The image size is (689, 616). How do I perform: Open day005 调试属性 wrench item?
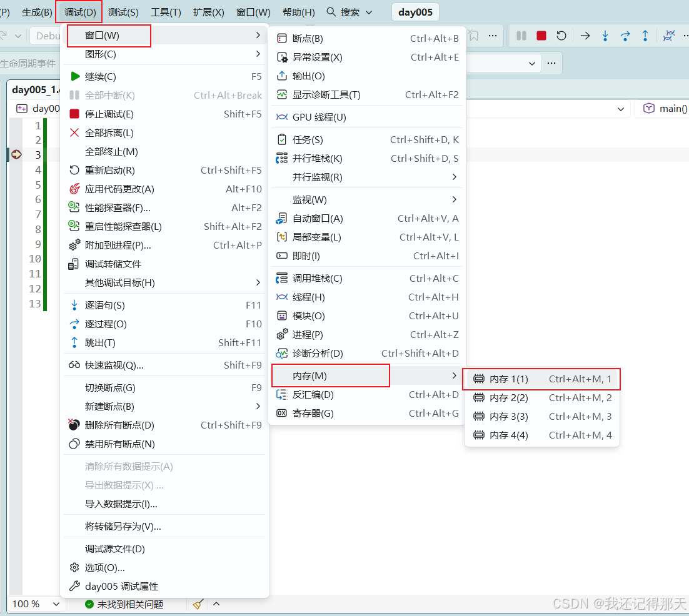tap(165, 587)
